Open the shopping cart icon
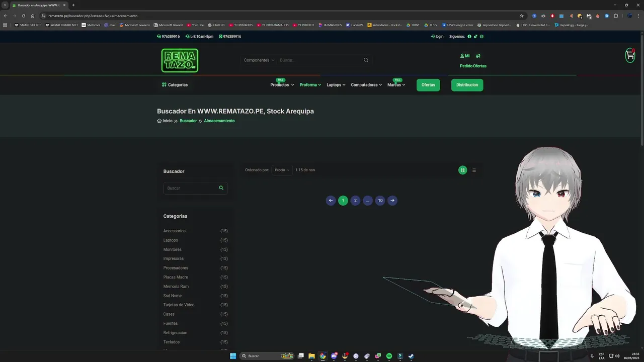The height and width of the screenshot is (362, 644). [x=630, y=55]
